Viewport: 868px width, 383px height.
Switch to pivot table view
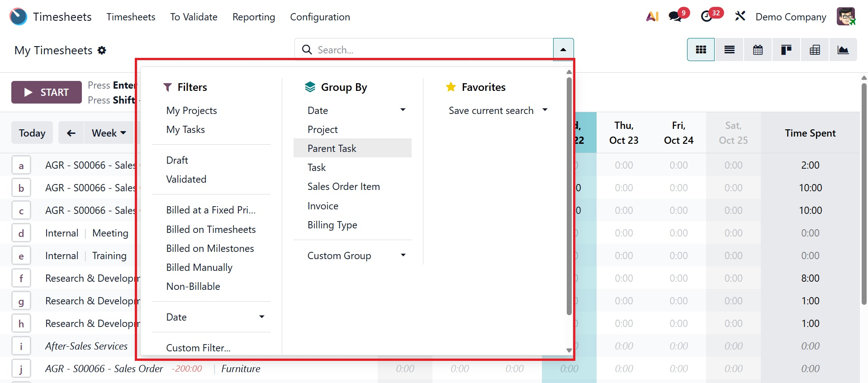coord(815,50)
